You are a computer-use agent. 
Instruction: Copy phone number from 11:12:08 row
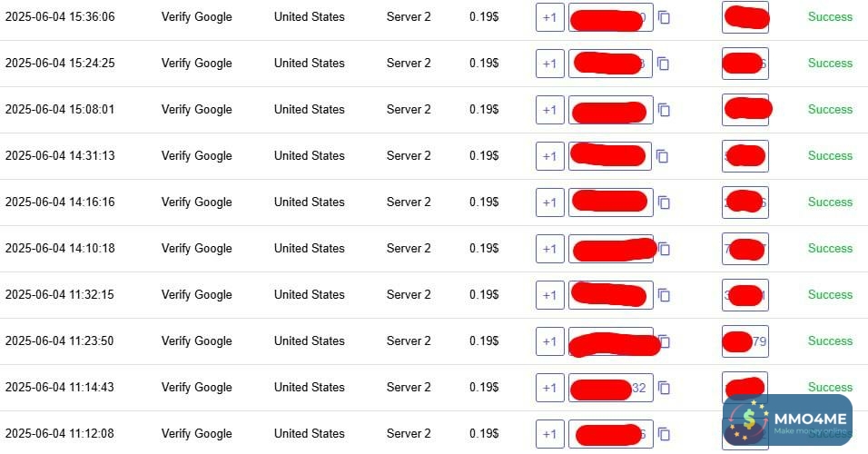664,434
